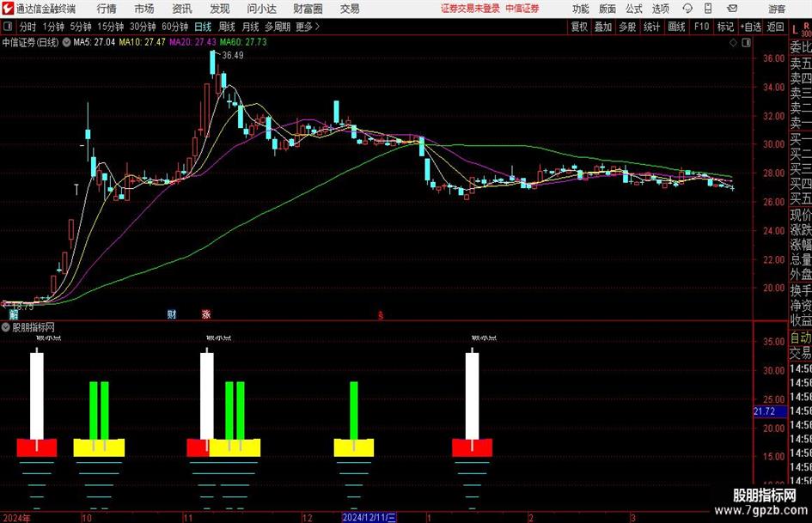Viewport: 812px width, 523px height.
Task: Switch to 15分钟 period tab
Action: click(110, 27)
